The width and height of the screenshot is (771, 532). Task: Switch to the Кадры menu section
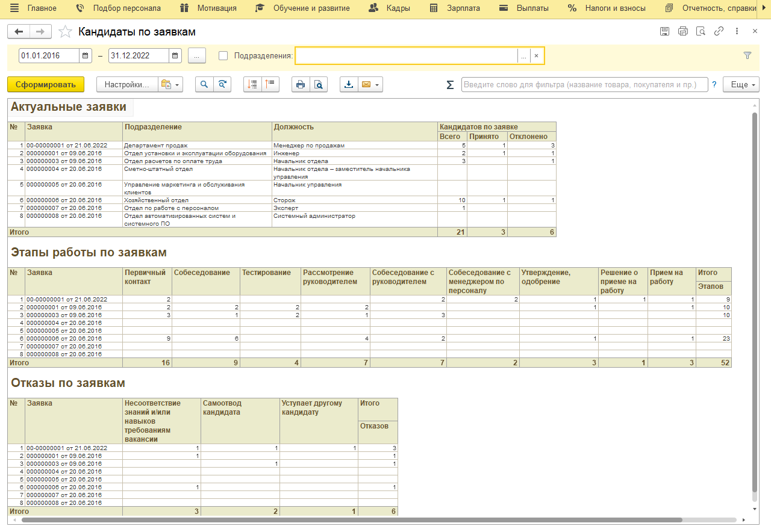pos(390,8)
